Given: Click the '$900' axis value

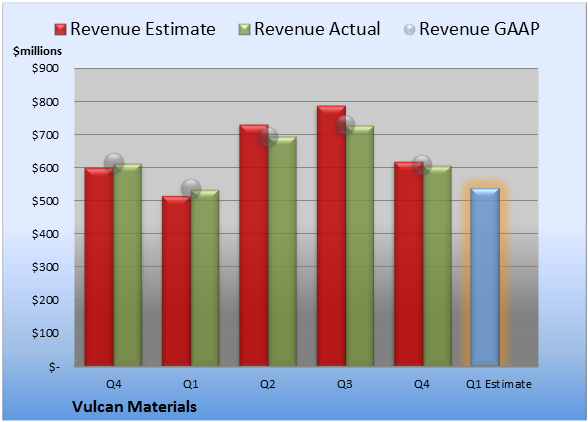Looking at the screenshot, I should tap(45, 68).
